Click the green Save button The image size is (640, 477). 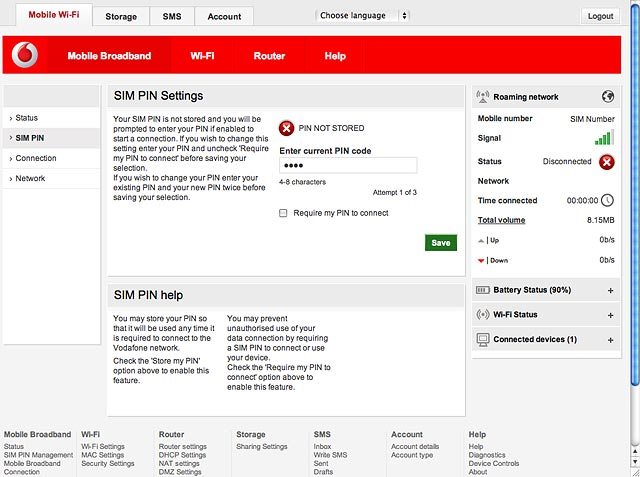pyautogui.click(x=441, y=243)
